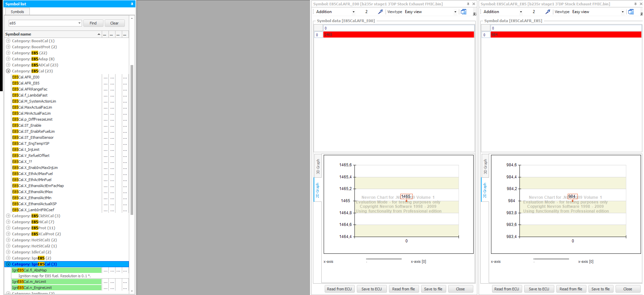Image resolution: width=644 pixels, height=295 pixels.
Task: Click Close button in AFR_E85 viewer
Action: (x=628, y=289)
